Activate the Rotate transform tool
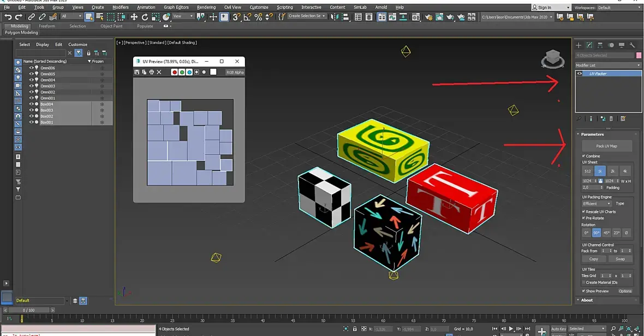This screenshot has width=644, height=336. coord(145,17)
